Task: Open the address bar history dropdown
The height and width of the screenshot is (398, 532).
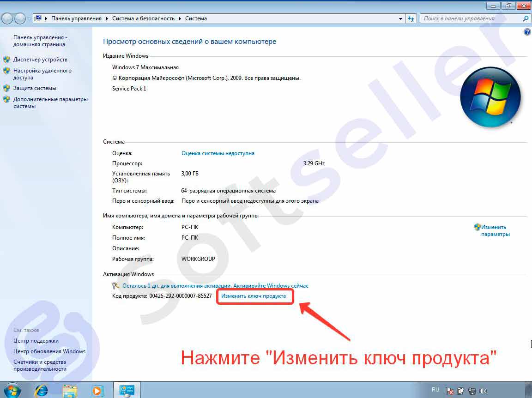Action: click(x=400, y=18)
